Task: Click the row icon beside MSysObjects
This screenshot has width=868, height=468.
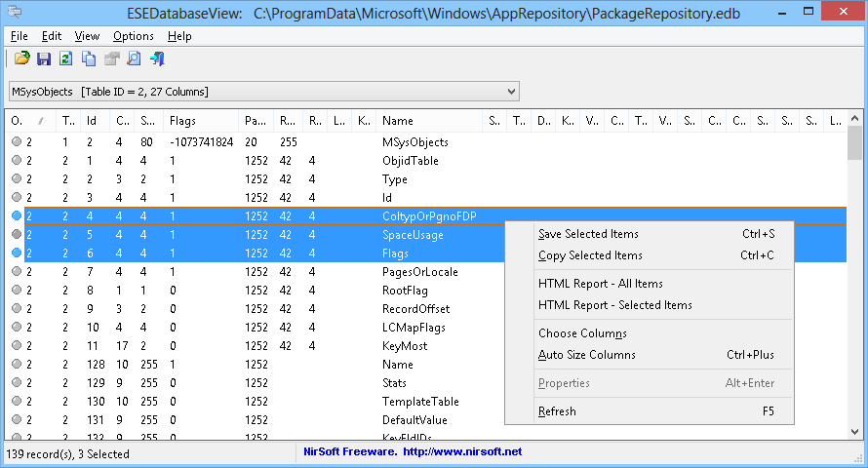Action: click(x=17, y=141)
